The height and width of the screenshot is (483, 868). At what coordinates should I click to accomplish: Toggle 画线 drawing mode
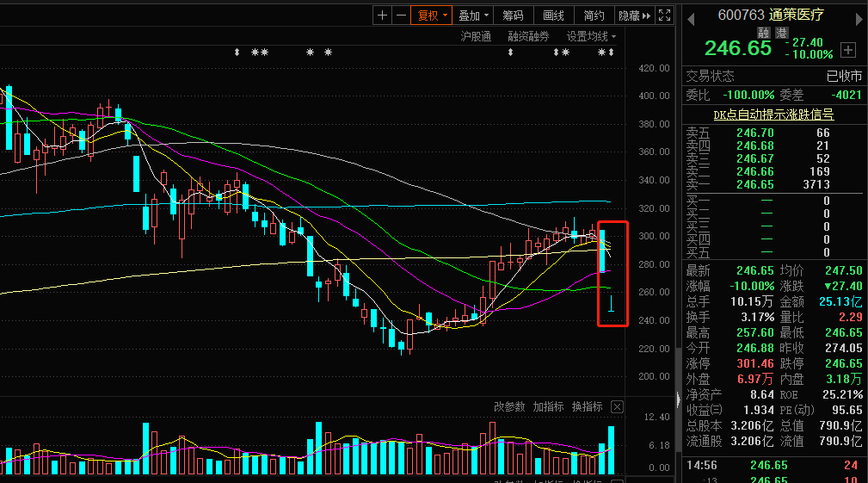pyautogui.click(x=553, y=15)
